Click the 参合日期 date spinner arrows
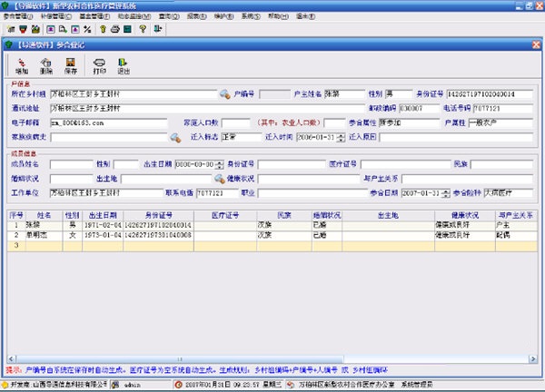Screen dimensions: 545x392 click(x=446, y=193)
